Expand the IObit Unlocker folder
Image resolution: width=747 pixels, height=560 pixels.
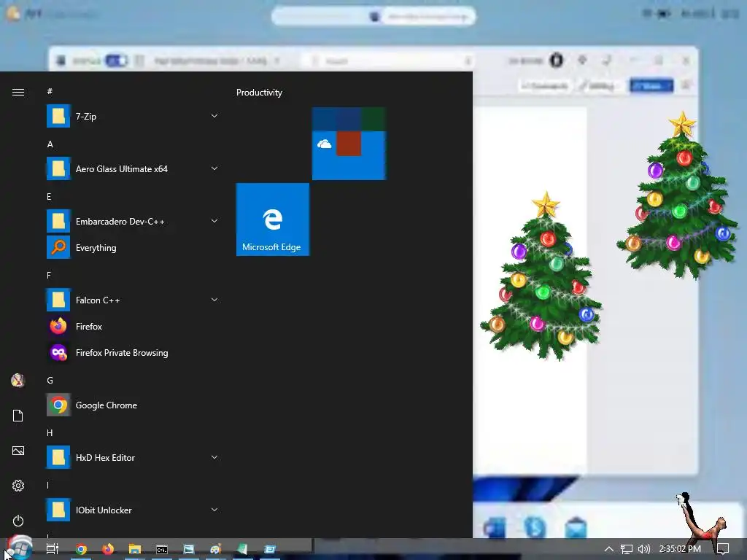coord(214,510)
